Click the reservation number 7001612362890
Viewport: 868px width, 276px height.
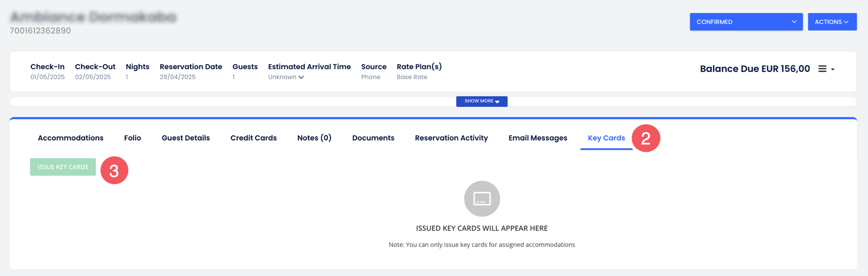40,31
